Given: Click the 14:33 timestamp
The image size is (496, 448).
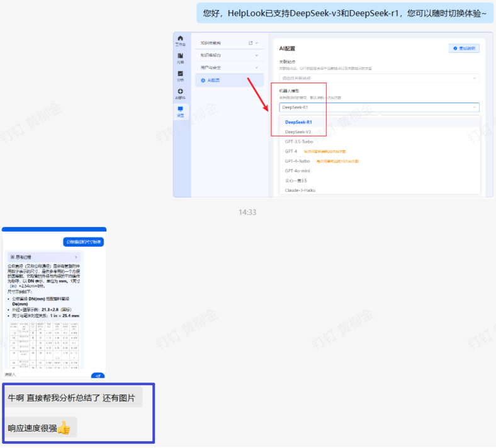Looking at the screenshot, I should [x=247, y=213].
